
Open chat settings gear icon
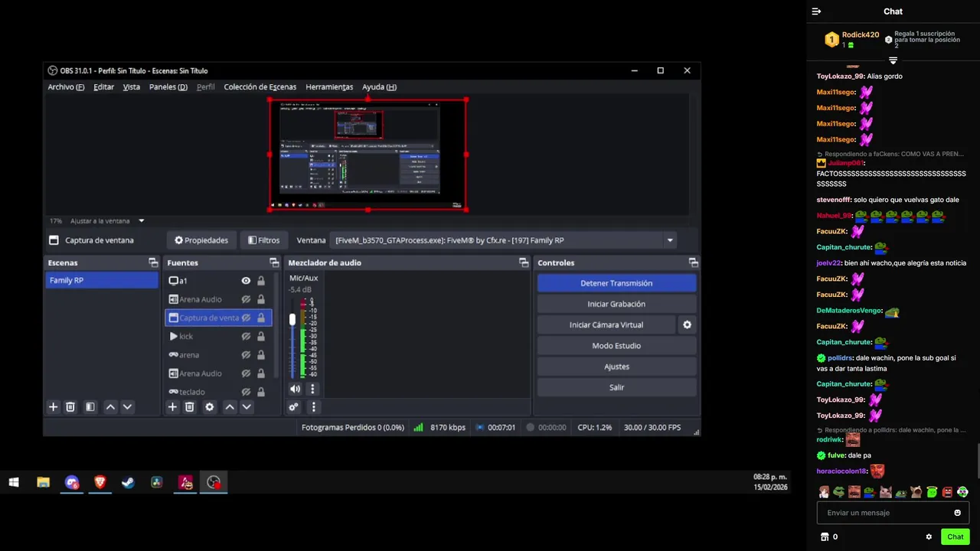[x=929, y=536]
